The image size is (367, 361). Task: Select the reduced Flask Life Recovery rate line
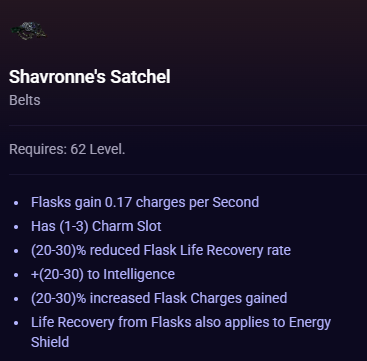pos(161,250)
